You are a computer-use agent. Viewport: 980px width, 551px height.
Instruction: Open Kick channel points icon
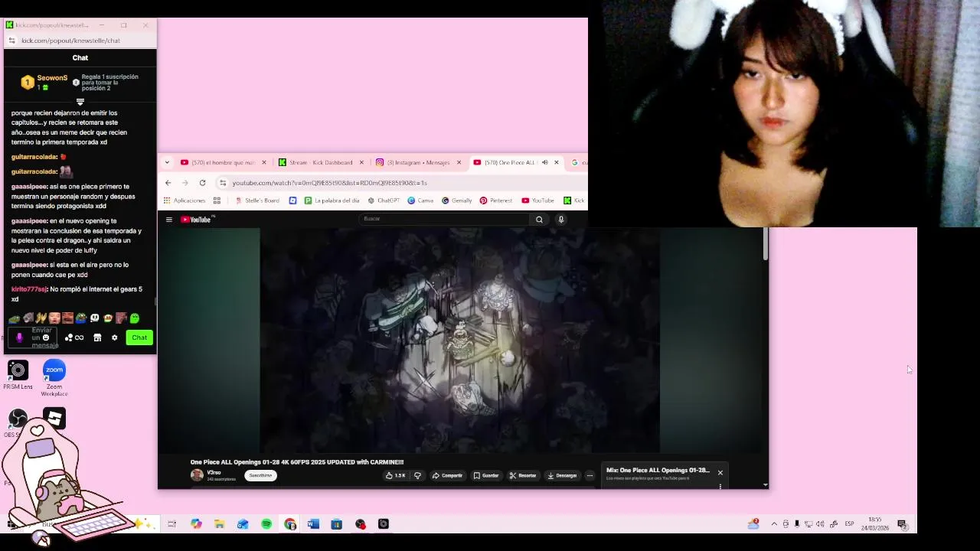pyautogui.click(x=74, y=337)
